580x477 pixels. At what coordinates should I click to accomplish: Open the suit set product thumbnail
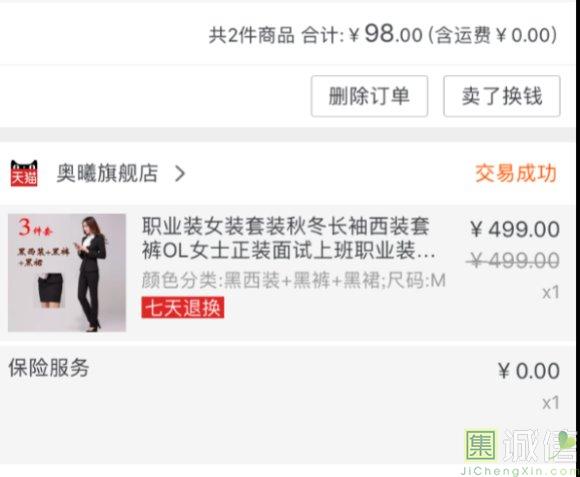click(x=67, y=273)
